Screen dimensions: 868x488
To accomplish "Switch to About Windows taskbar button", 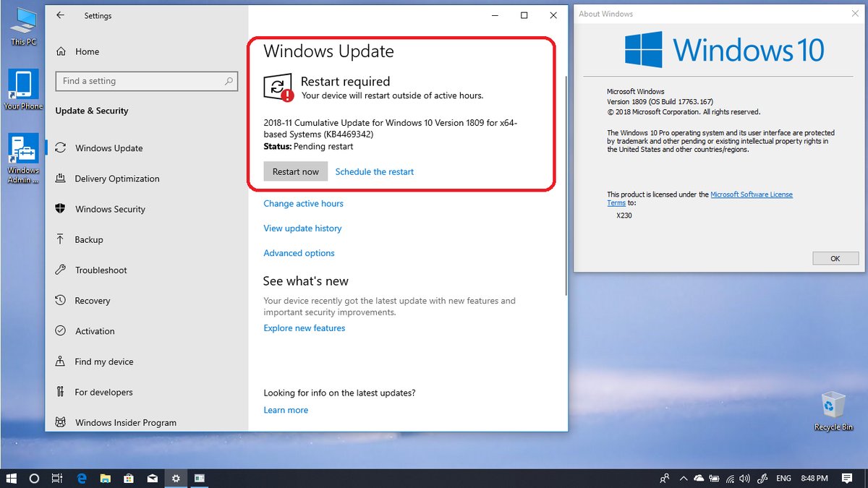I will click(199, 478).
